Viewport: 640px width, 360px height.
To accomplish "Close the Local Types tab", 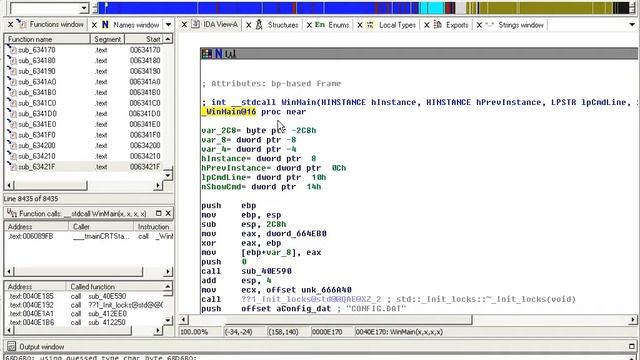I will 360,25.
